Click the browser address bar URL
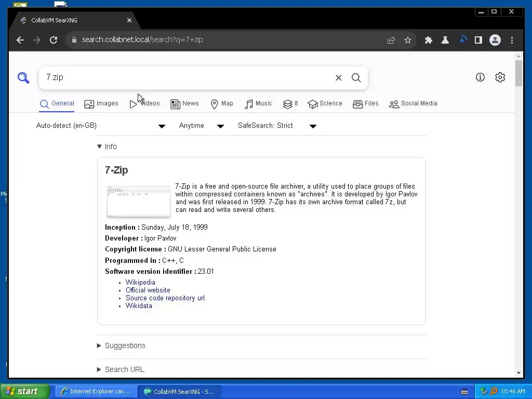The width and height of the screenshot is (532, 399). coord(142,40)
